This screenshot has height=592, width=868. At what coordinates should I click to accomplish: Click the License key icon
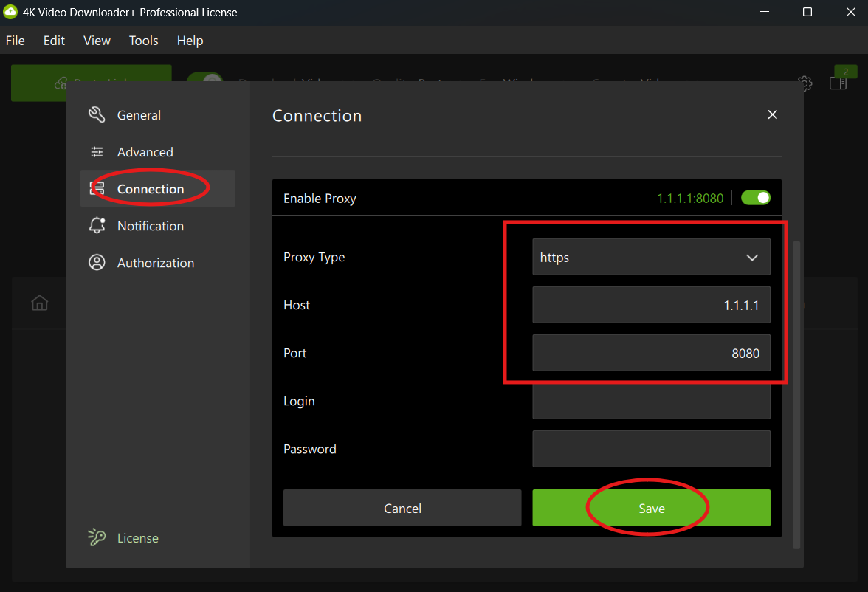click(x=97, y=537)
